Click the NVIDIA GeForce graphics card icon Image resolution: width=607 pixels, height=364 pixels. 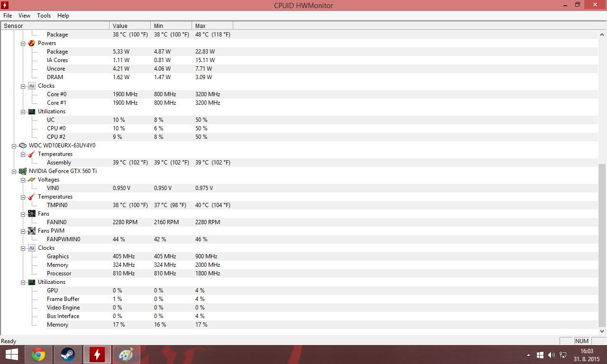click(x=23, y=171)
